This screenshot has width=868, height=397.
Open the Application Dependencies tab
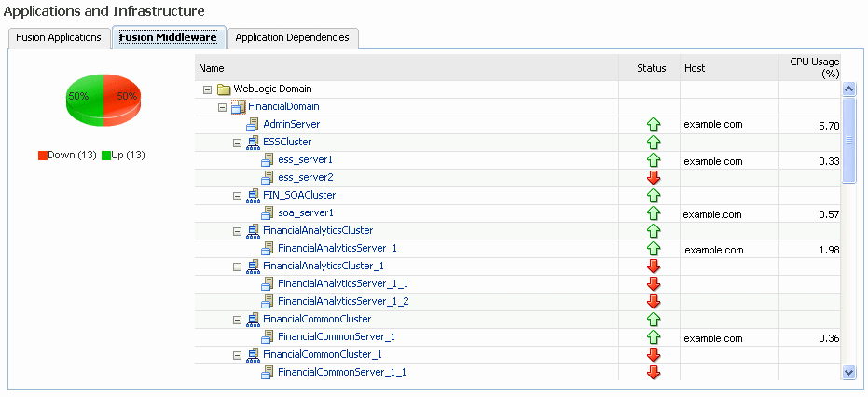click(293, 37)
